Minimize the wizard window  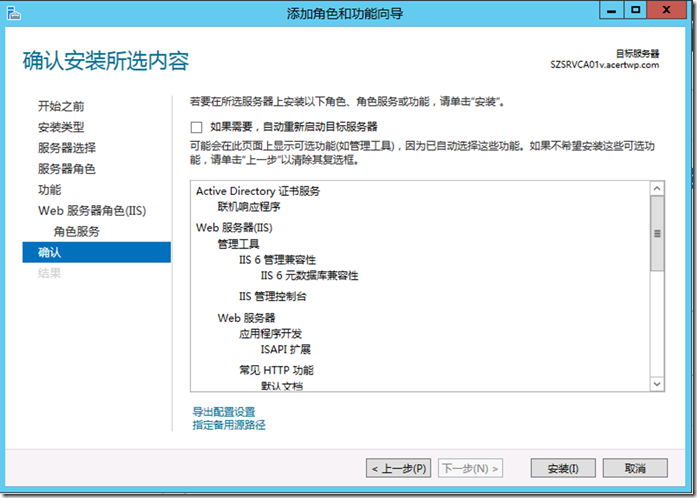(612, 10)
